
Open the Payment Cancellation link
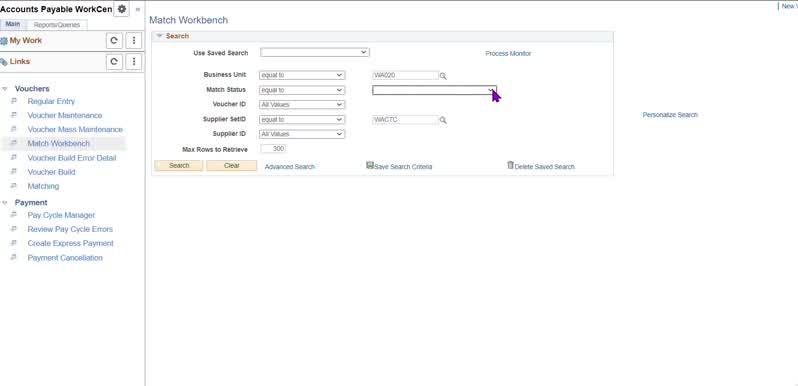pyautogui.click(x=65, y=258)
